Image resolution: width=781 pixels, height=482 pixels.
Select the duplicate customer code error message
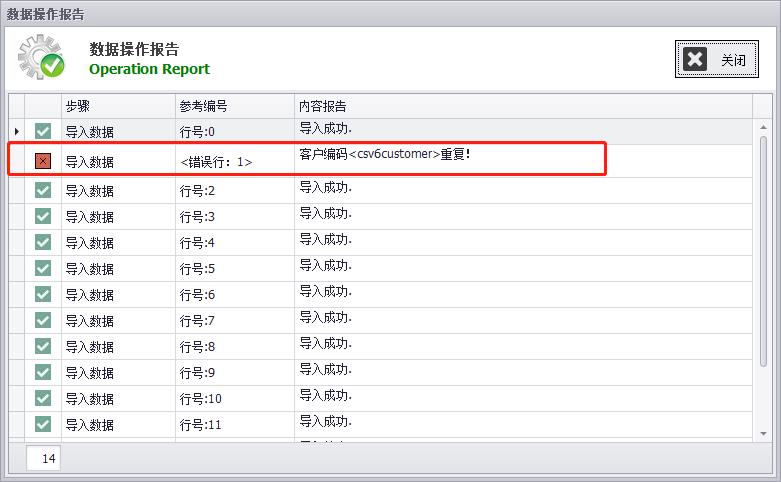tap(385, 155)
